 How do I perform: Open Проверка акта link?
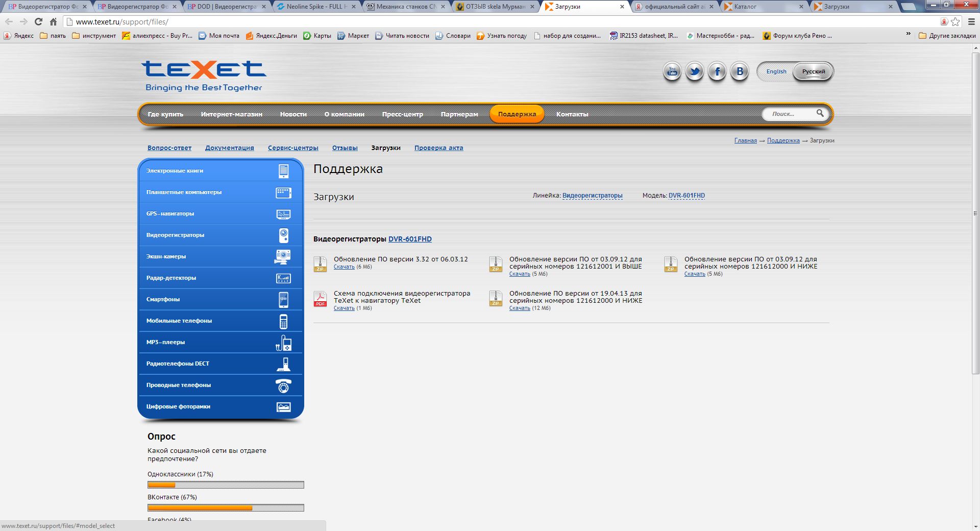click(x=438, y=148)
